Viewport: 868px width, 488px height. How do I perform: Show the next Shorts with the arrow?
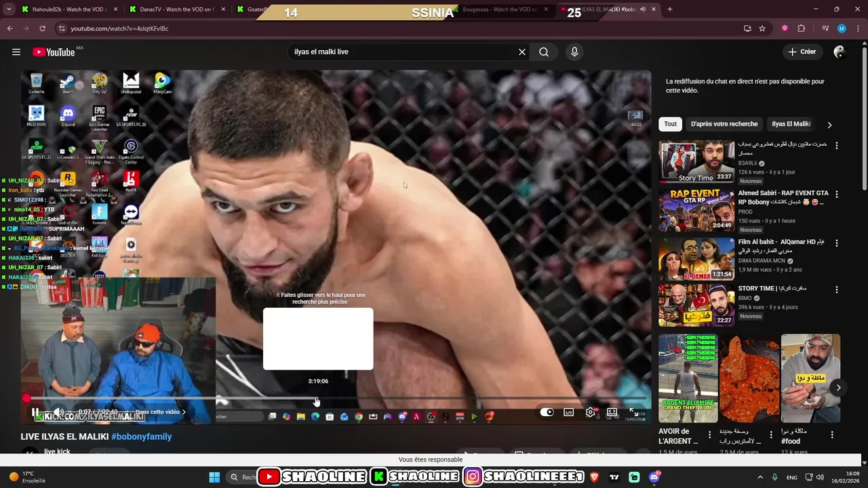pyautogui.click(x=839, y=388)
